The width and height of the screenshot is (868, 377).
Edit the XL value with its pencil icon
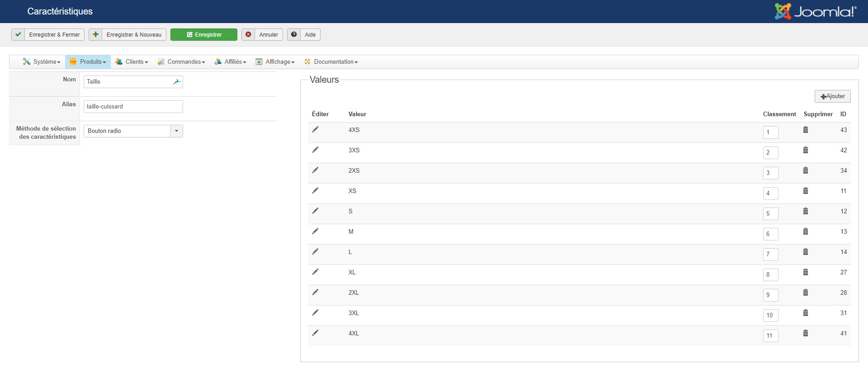tap(315, 272)
